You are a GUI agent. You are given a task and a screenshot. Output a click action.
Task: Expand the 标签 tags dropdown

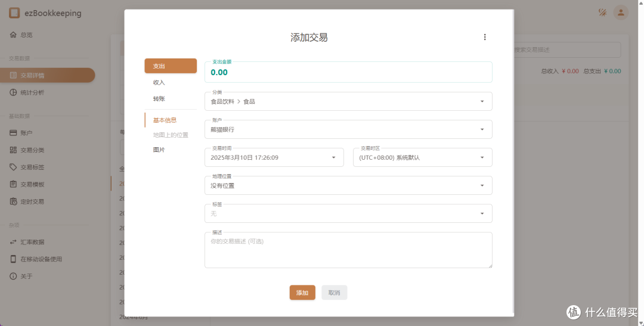pyautogui.click(x=348, y=213)
